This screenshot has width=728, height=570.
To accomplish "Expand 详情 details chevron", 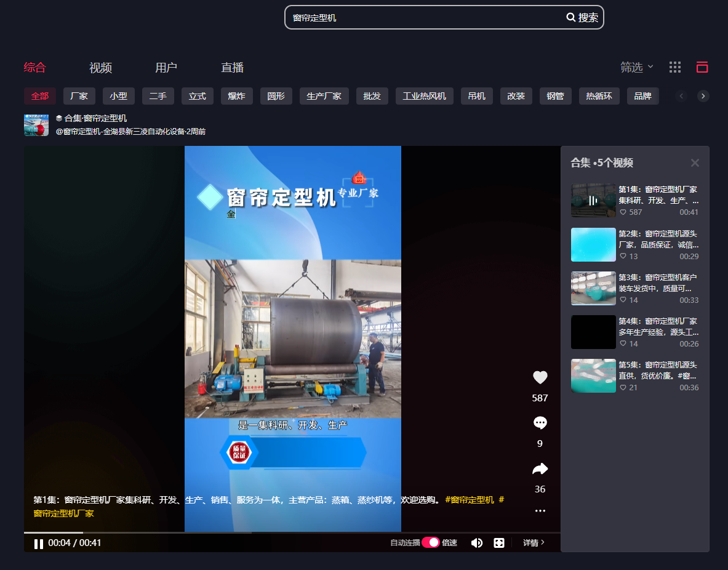I will click(x=534, y=543).
